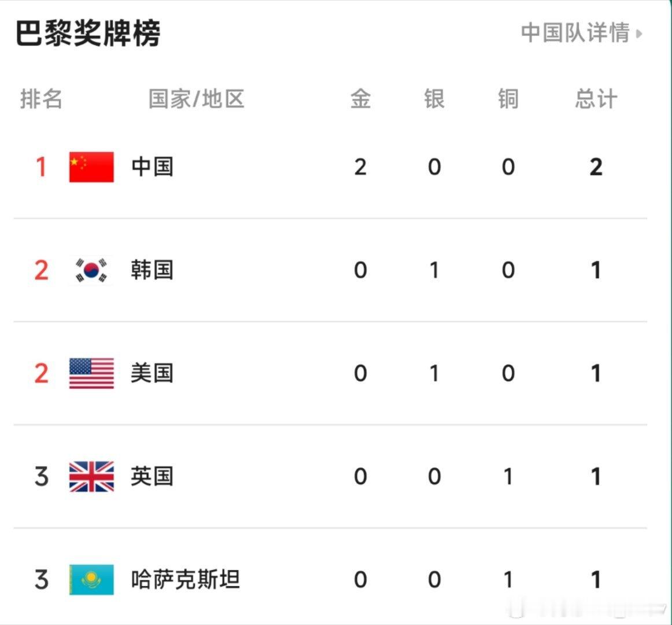The height and width of the screenshot is (625, 672).
Task: Click the 排名 column header
Action: pyautogui.click(x=41, y=98)
